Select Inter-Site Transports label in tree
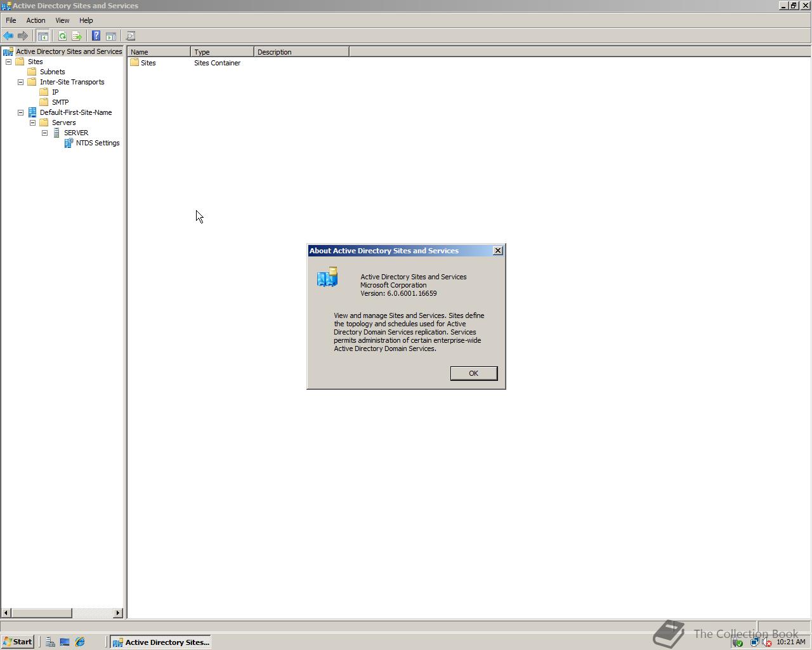Screen dimensions: 812x650 72,82
